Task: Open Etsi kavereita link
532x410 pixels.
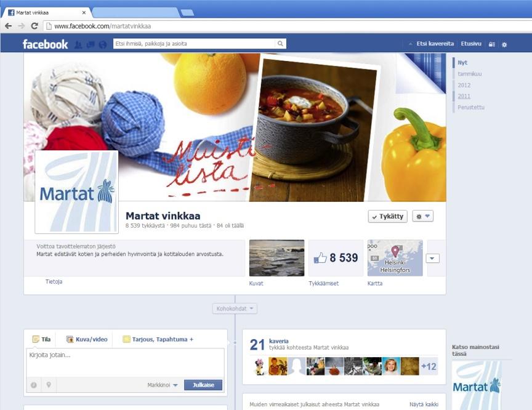Action: 435,44
